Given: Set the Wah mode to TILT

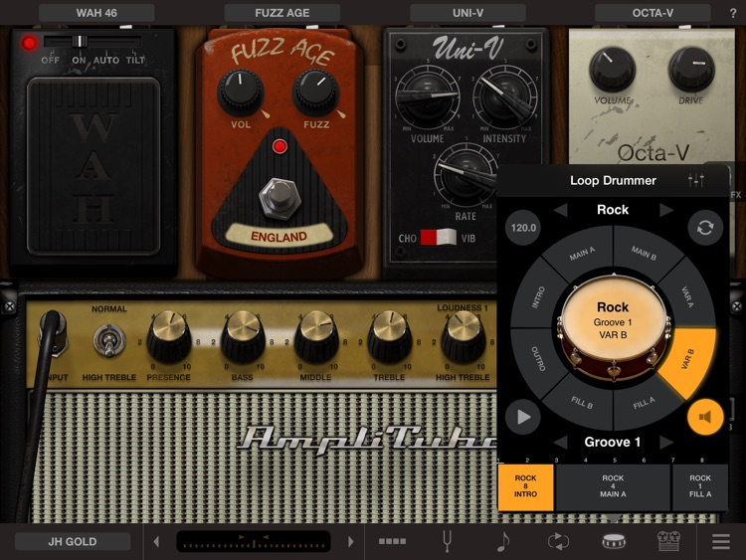Looking at the screenshot, I should (135, 60).
